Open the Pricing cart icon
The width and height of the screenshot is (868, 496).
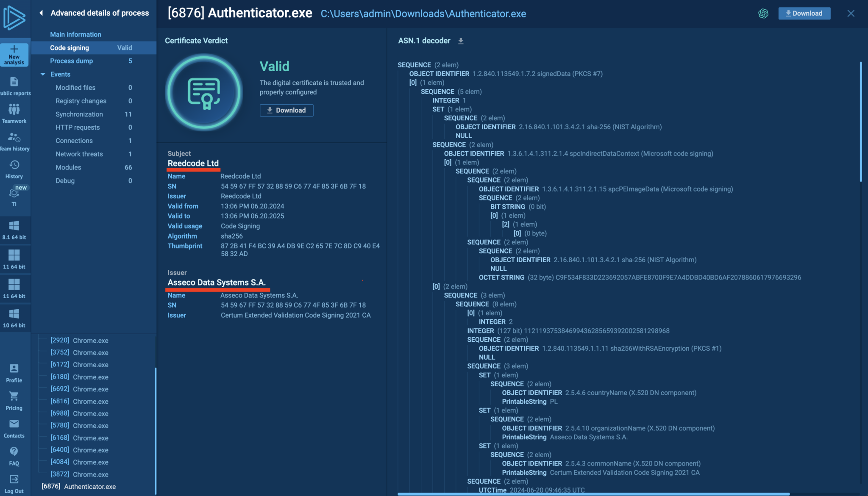point(14,396)
